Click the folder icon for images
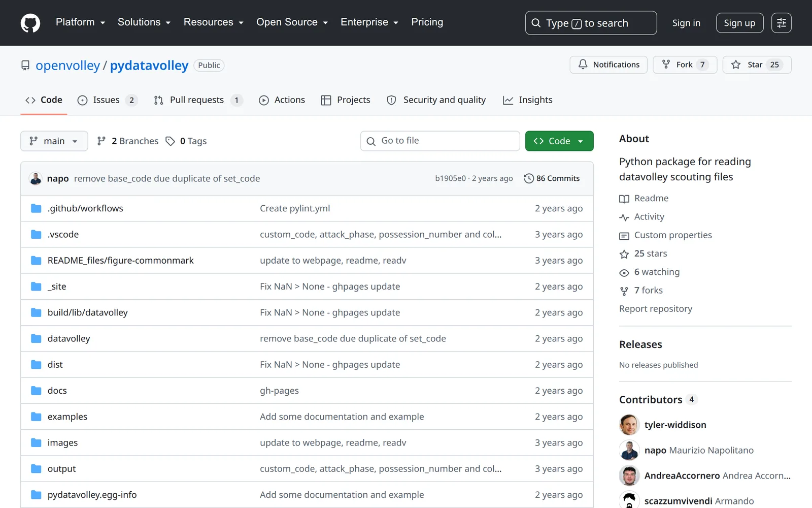 [36, 442]
